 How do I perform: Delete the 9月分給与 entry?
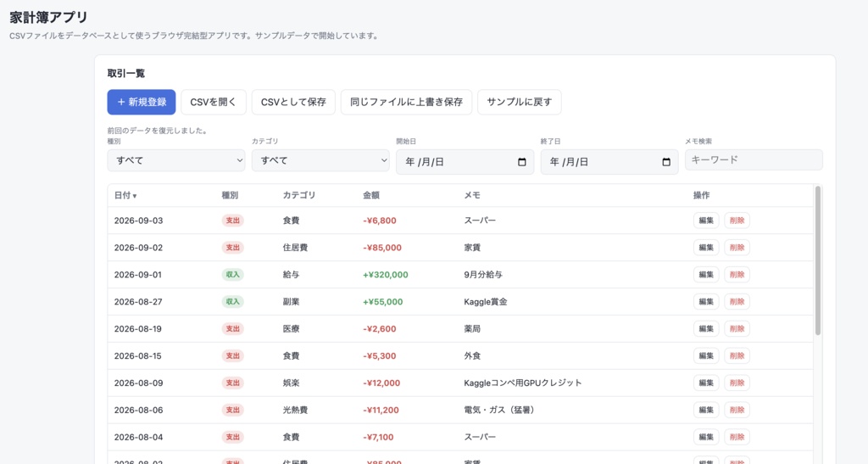point(737,275)
